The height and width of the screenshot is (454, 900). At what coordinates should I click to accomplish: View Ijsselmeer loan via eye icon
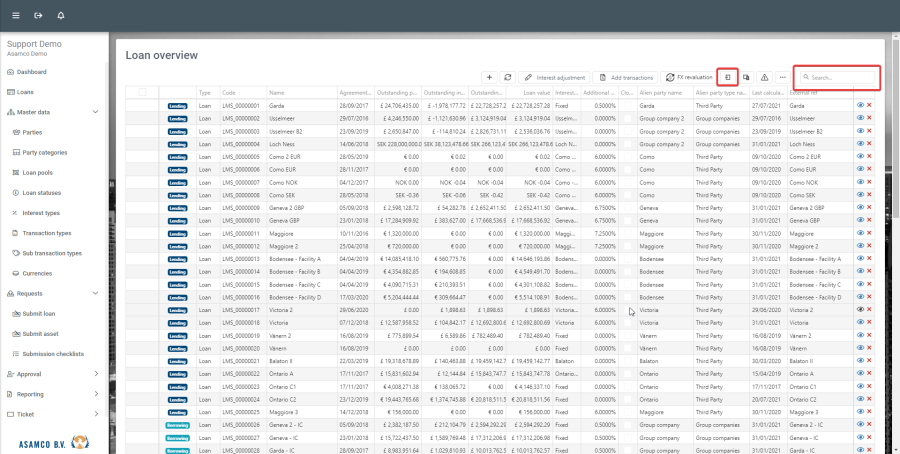click(x=860, y=118)
